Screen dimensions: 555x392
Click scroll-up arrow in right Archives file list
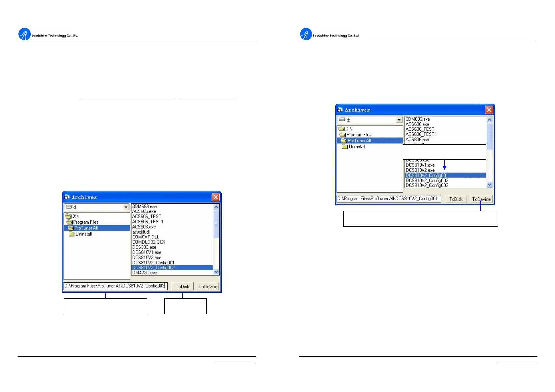(x=490, y=120)
